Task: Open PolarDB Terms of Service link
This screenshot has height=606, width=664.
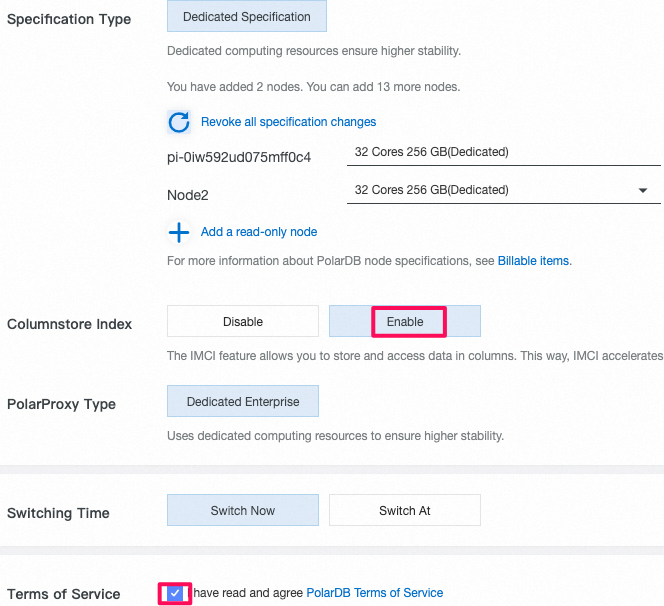Action: [x=374, y=593]
